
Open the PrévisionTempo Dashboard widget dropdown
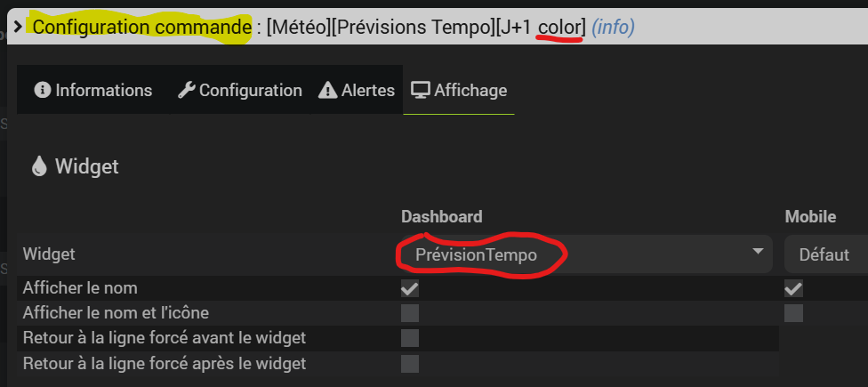[x=583, y=254]
